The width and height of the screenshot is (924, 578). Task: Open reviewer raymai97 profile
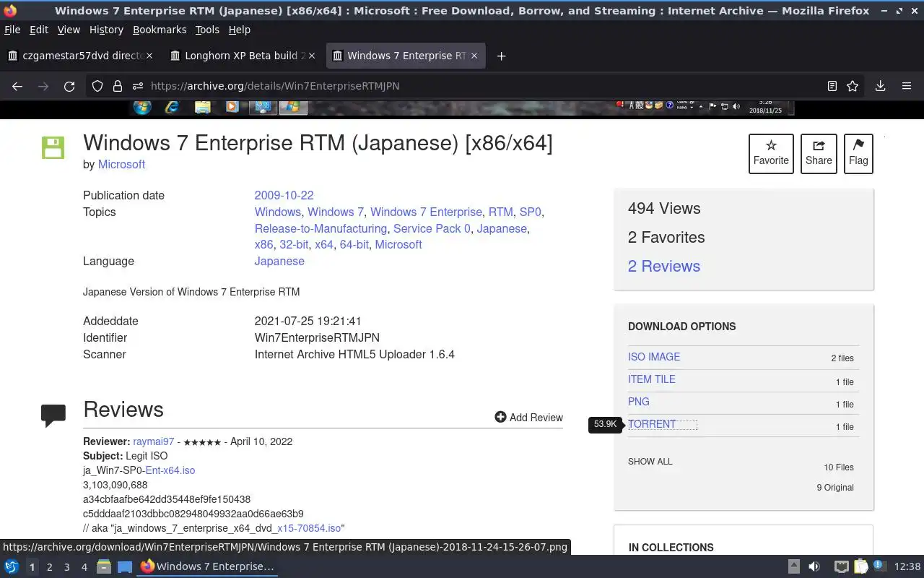point(154,441)
